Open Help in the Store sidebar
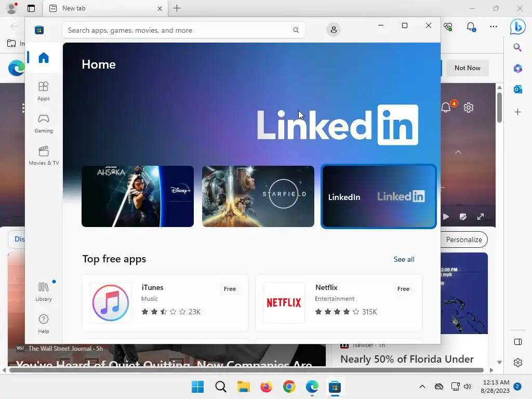Screen dimensions: 532x399 point(44,324)
